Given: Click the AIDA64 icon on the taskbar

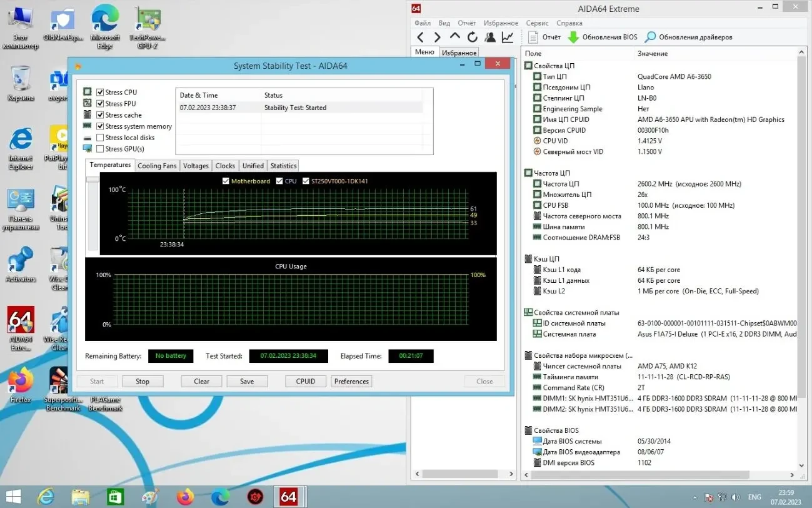Looking at the screenshot, I should tap(288, 497).
